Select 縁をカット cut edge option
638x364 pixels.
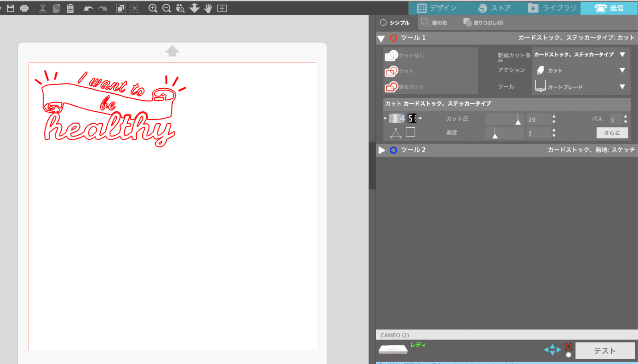click(x=405, y=87)
